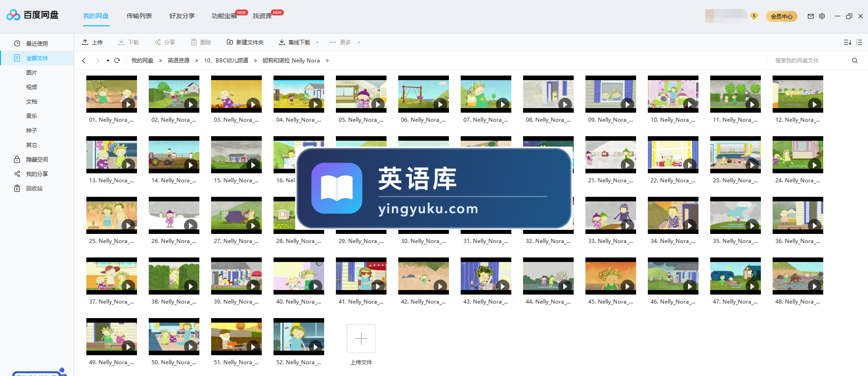
Task: Expand the path chevron after Nelly Nora
Action: coord(327,61)
